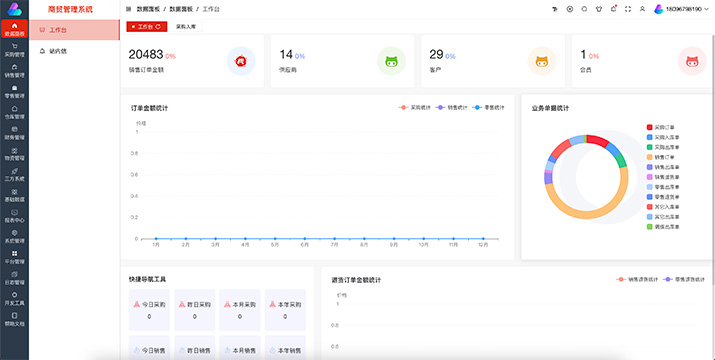
Task: Click the header user avatar image
Action: click(x=658, y=9)
